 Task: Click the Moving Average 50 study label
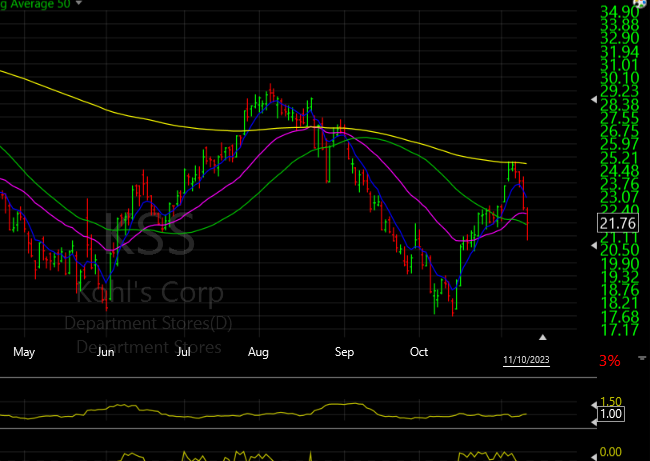click(35, 3)
